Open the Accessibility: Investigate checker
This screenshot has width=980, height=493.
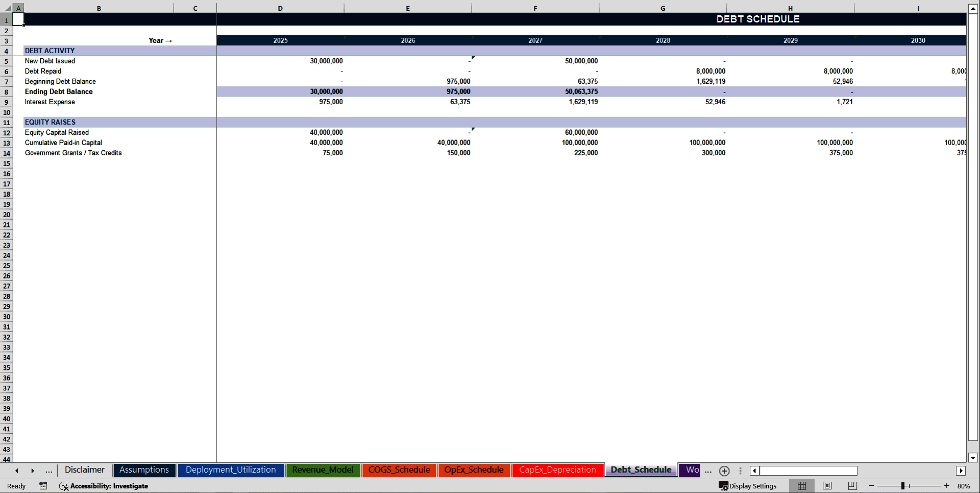104,486
